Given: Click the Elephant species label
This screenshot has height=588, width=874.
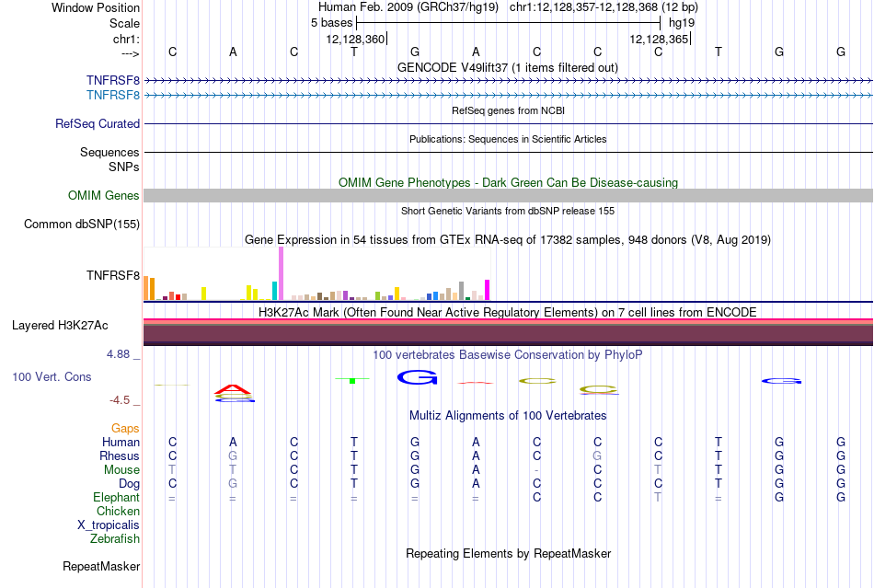Looking at the screenshot, I should (116, 497).
